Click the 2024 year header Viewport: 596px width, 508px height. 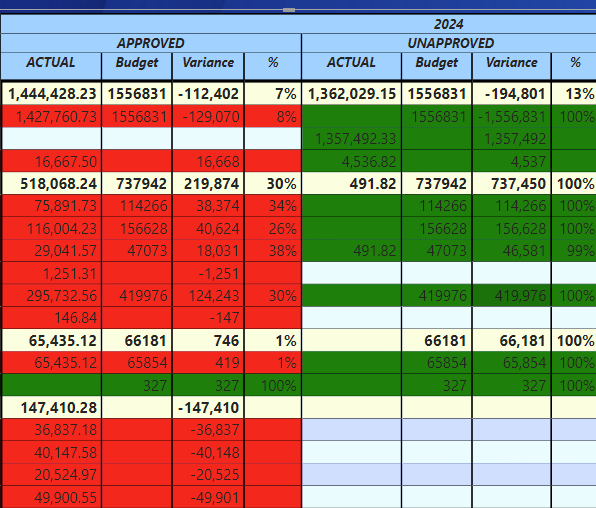[449, 24]
